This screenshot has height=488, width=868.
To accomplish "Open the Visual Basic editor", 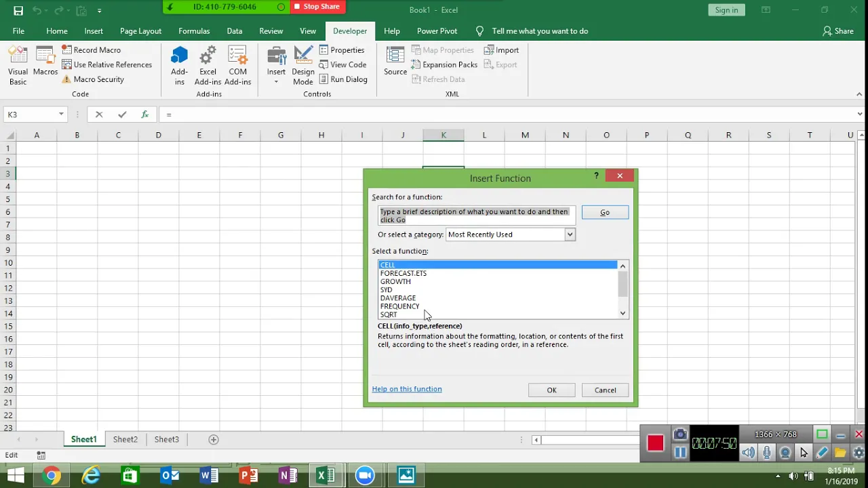I will (x=18, y=66).
